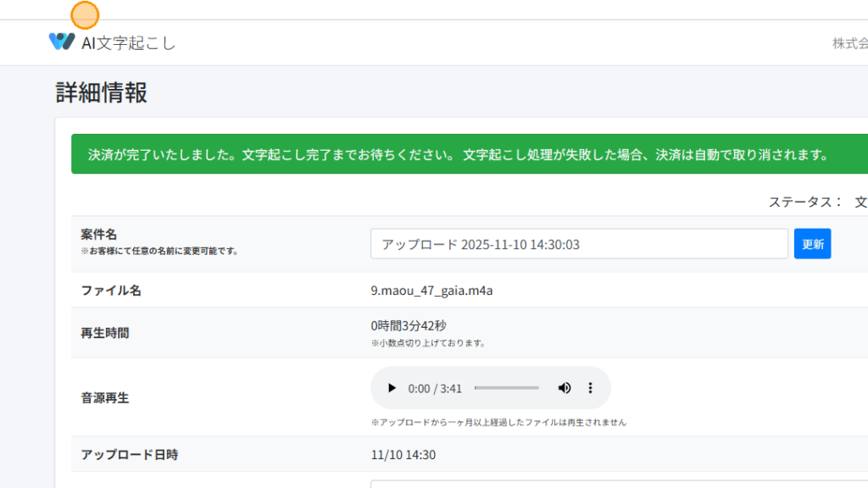The width and height of the screenshot is (868, 488).
Task: Click the note about files over one month
Action: [498, 422]
